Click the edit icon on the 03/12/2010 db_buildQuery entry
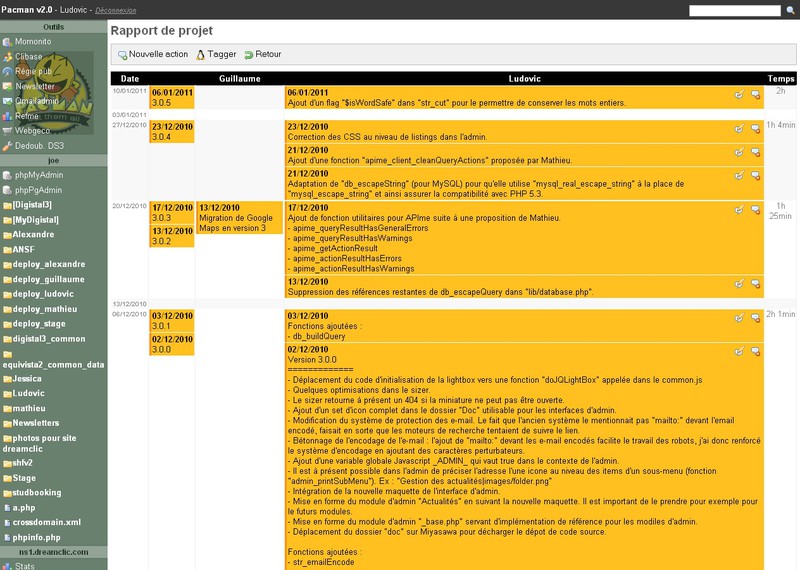Viewport: 800px width, 570px height. tap(739, 318)
